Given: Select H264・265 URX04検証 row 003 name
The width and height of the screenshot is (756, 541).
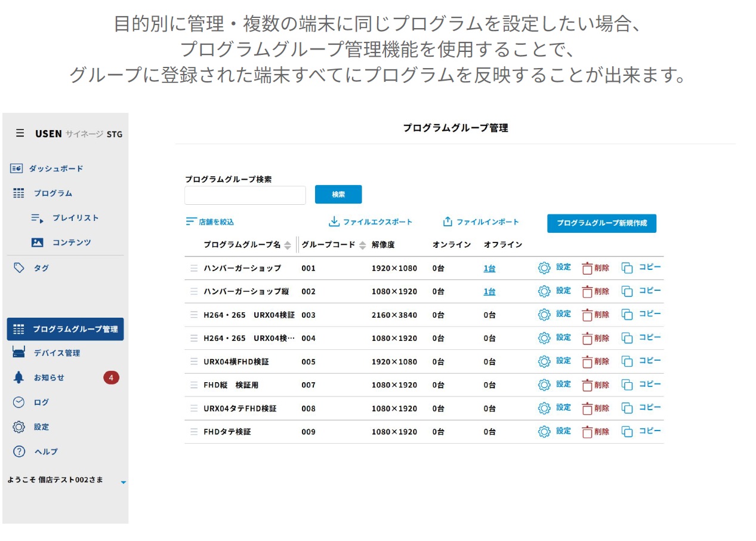Looking at the screenshot, I should click(x=249, y=315).
